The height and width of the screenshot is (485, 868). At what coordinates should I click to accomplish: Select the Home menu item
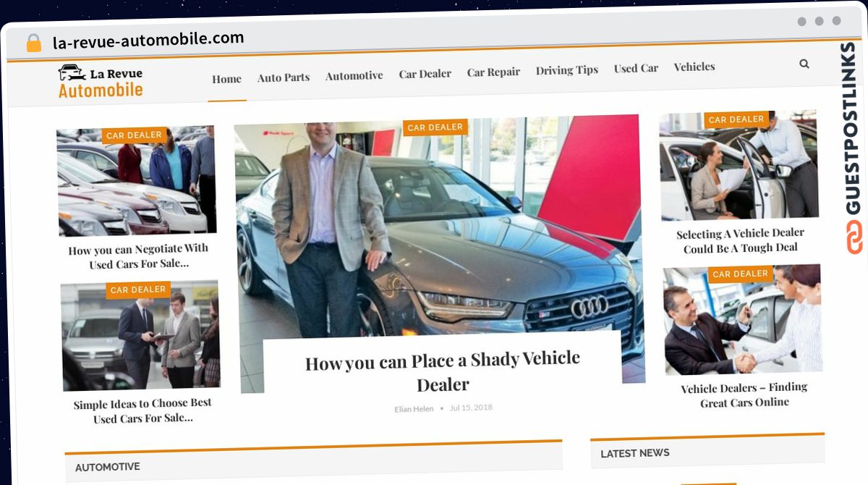pyautogui.click(x=226, y=79)
